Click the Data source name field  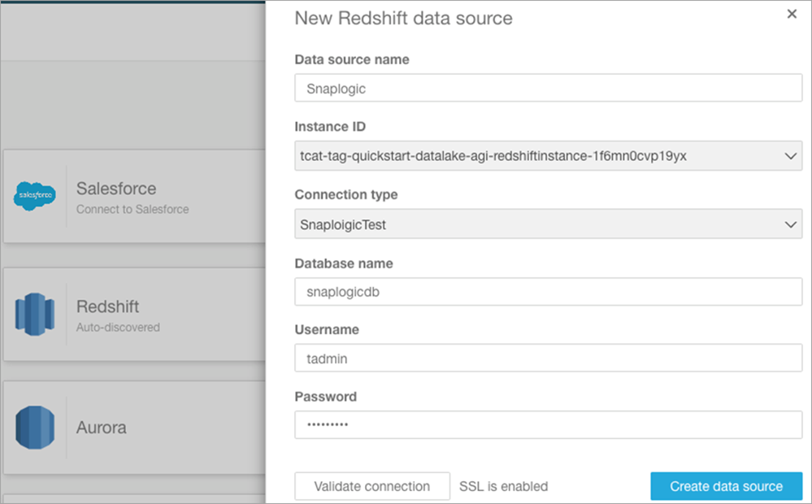pos(548,89)
